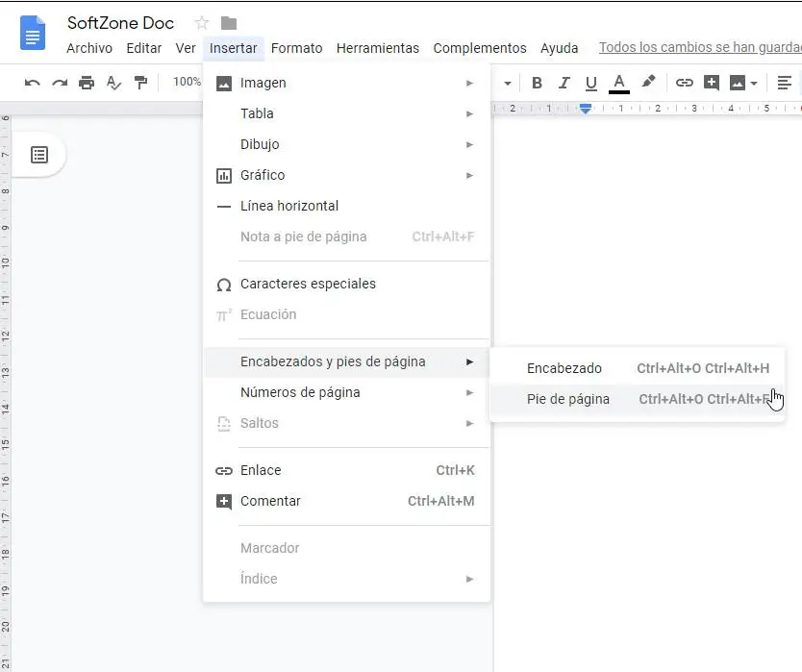Click Imagen menu picture icon
This screenshot has height=672, width=802.
[x=223, y=83]
